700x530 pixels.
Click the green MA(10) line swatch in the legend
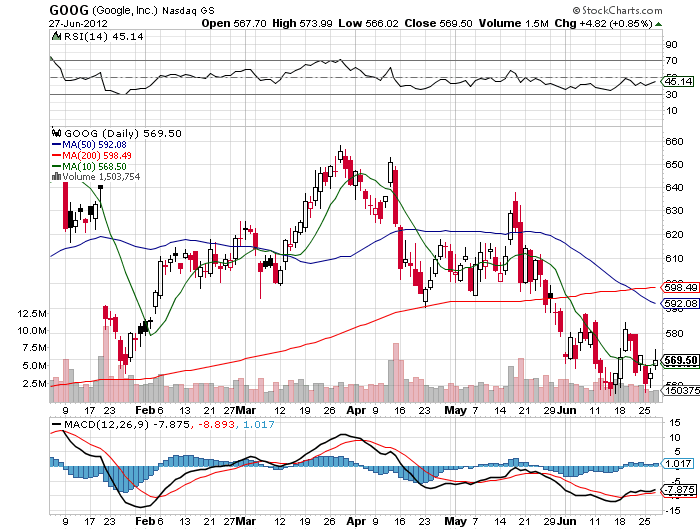coord(56,166)
